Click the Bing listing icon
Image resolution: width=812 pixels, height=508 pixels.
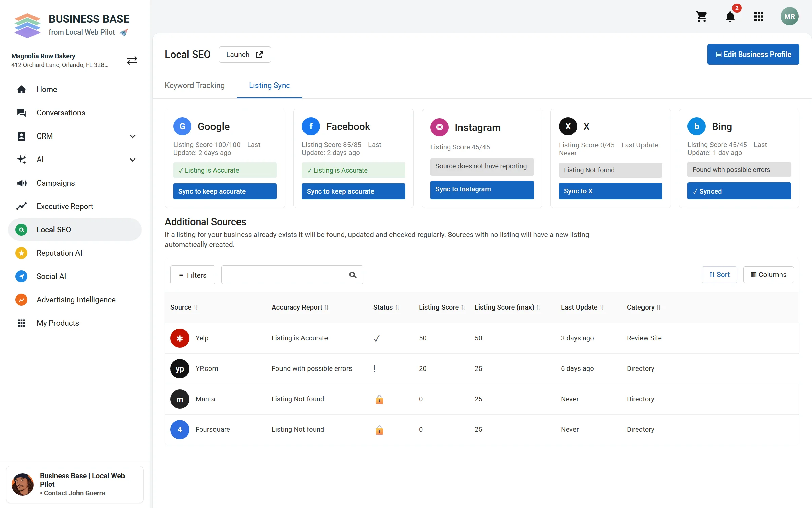pyautogui.click(x=697, y=126)
